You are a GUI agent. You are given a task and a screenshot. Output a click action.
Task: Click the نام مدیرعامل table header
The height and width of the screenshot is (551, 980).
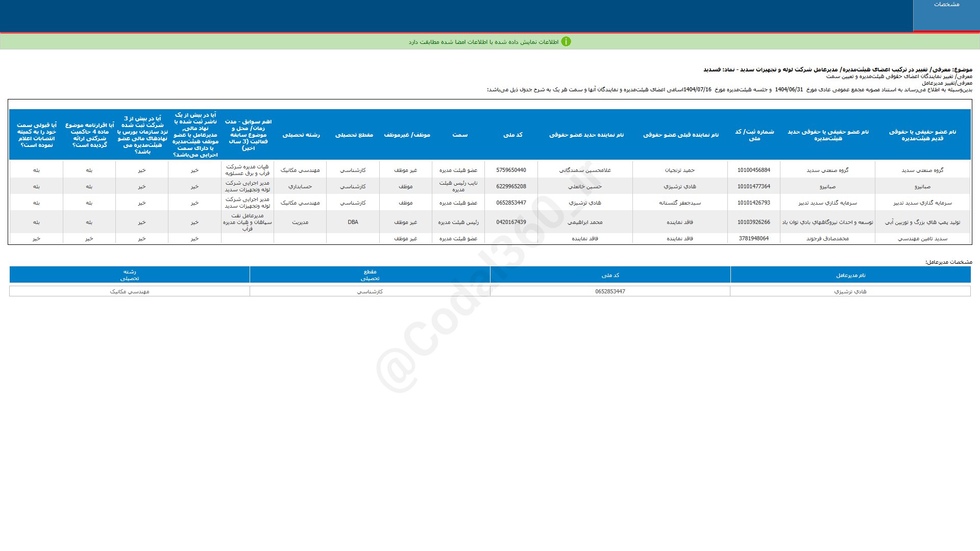[x=850, y=275]
